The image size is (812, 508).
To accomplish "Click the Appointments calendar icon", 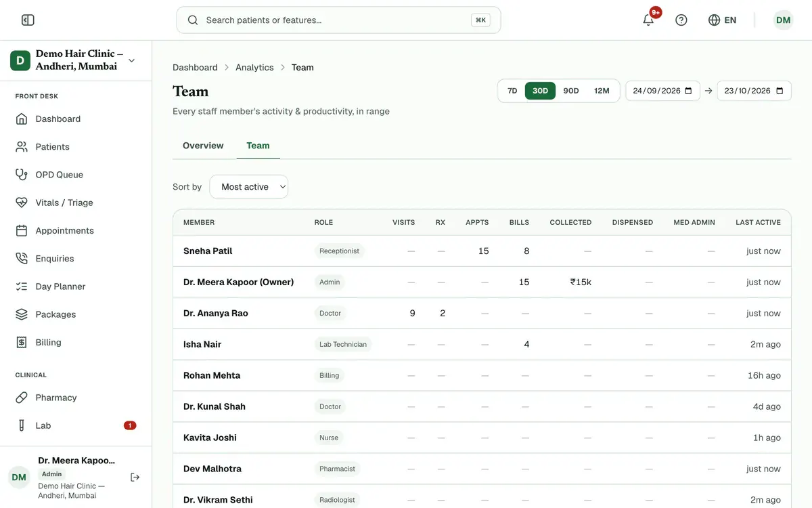I will click(22, 231).
